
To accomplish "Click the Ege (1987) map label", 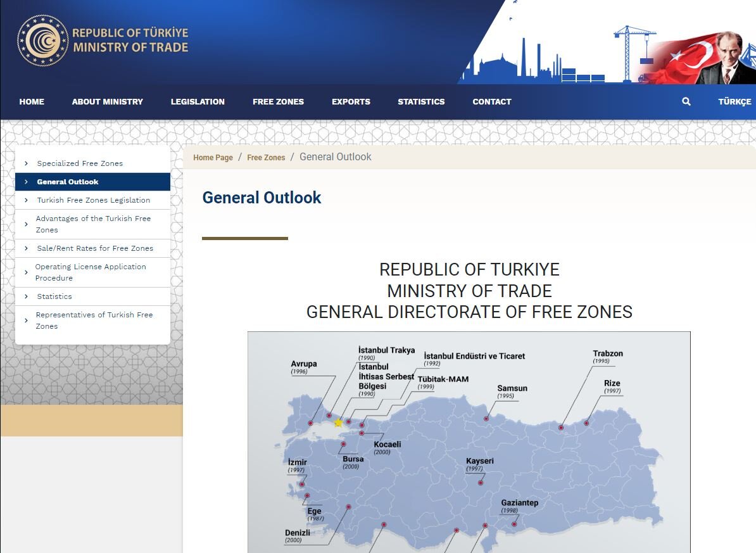I will 315,514.
